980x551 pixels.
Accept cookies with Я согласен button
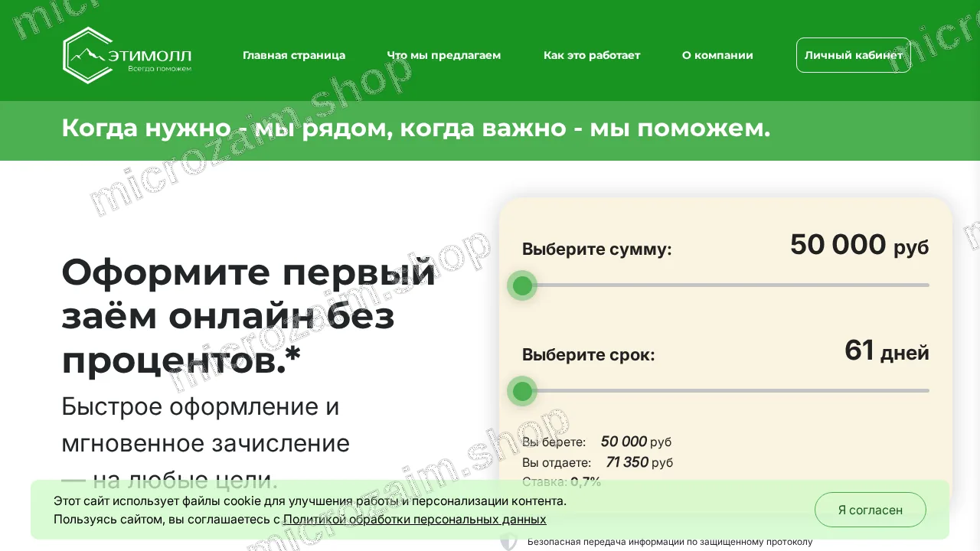click(x=871, y=510)
